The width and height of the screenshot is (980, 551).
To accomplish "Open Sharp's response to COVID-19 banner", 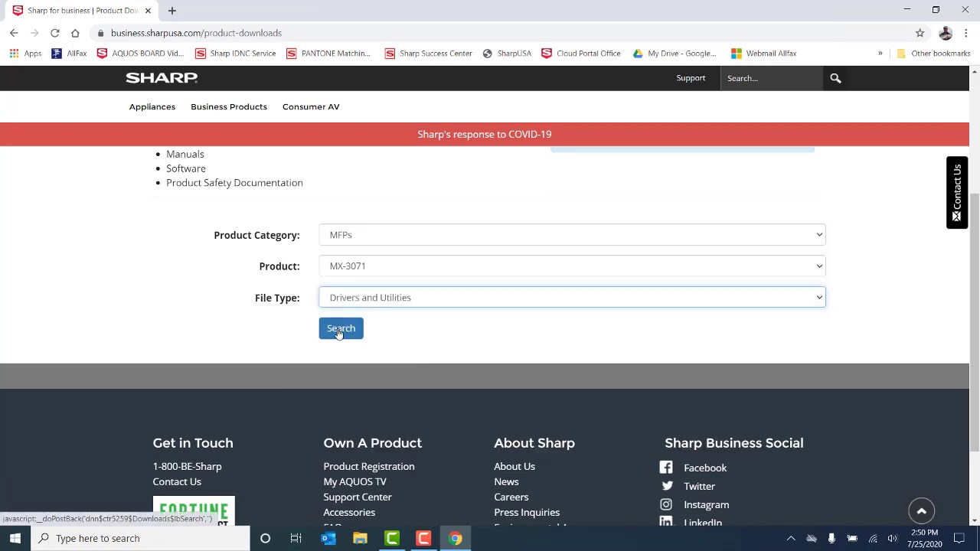I will [x=485, y=134].
